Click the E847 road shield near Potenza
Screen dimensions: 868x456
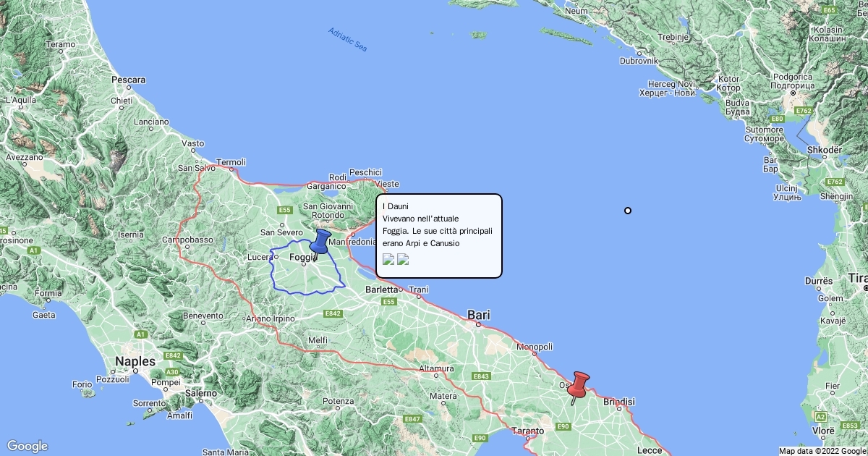pyautogui.click(x=412, y=419)
